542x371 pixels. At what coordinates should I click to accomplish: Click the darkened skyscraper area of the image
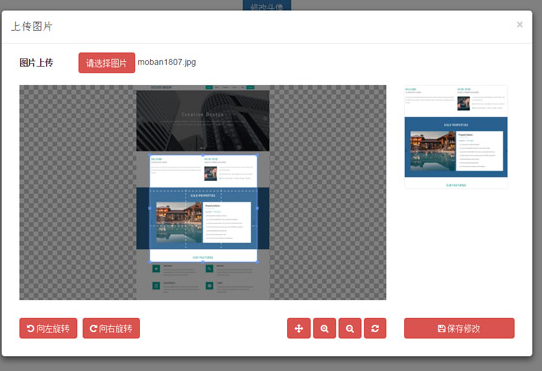pyautogui.click(x=203, y=121)
